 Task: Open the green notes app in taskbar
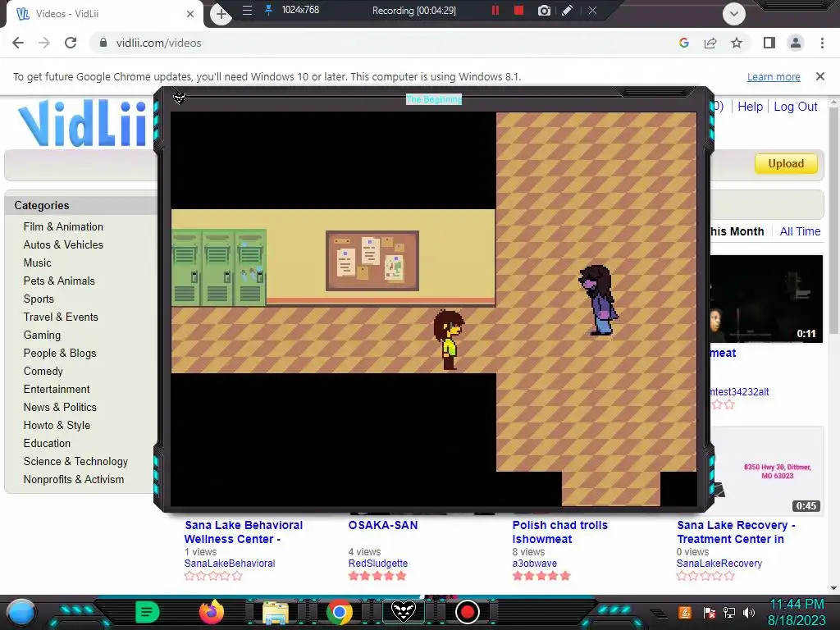pos(148,612)
